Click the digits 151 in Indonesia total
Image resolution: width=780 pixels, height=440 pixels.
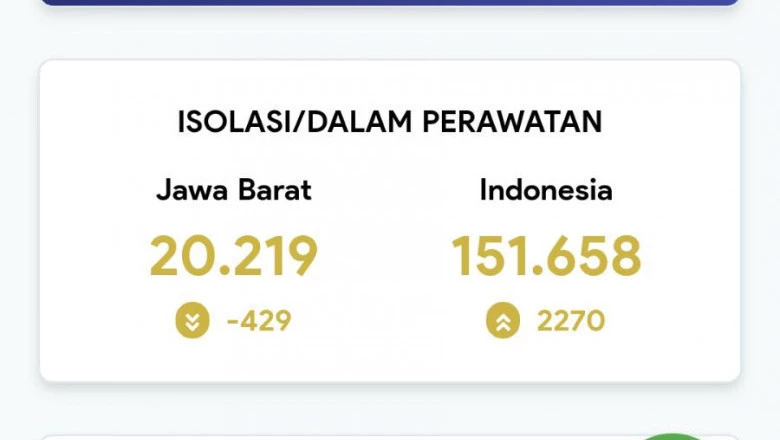(488, 256)
